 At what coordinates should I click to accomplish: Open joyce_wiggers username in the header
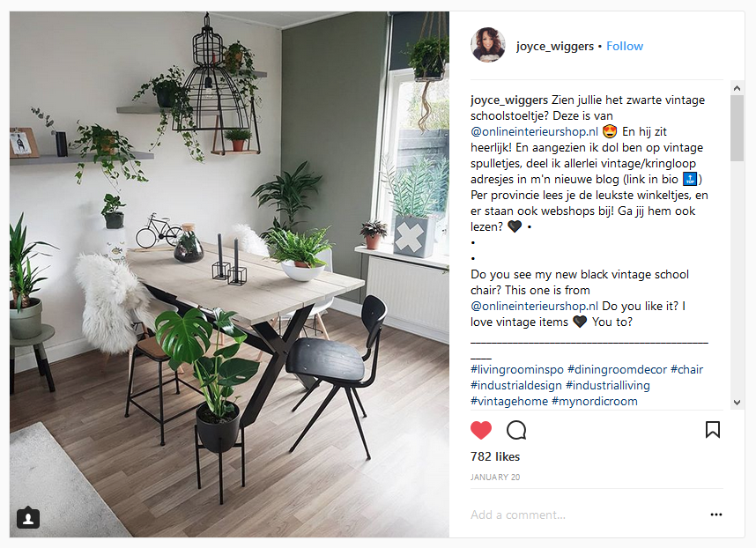click(x=554, y=47)
